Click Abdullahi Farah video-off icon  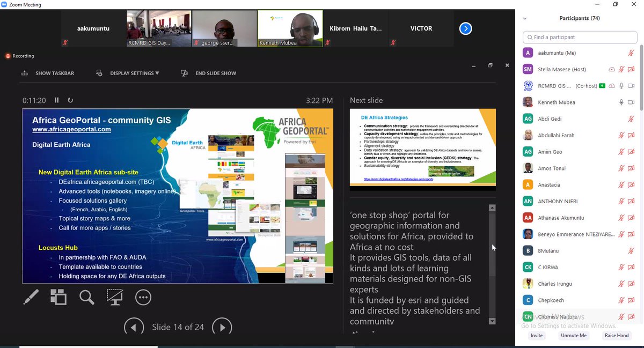[x=632, y=136]
